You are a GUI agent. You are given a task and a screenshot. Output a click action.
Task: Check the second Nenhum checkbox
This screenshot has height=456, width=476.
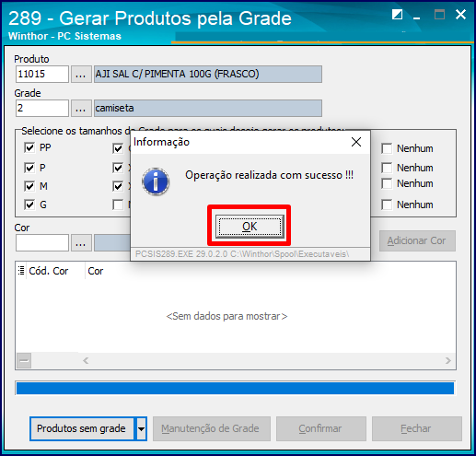(x=387, y=168)
